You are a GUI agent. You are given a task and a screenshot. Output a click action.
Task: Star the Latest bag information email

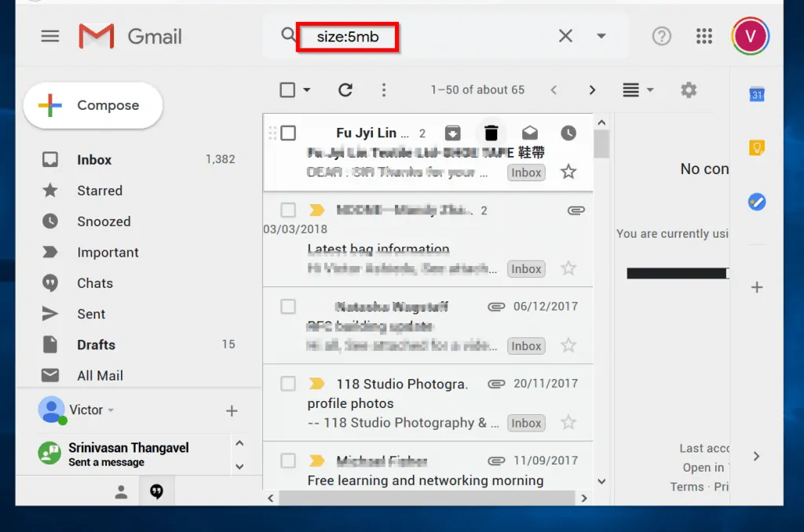click(568, 268)
